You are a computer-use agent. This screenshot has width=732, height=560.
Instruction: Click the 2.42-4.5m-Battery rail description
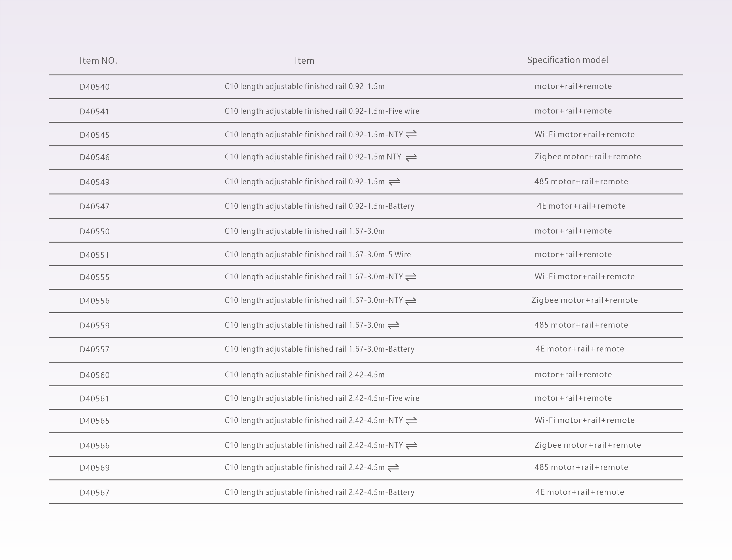point(320,492)
